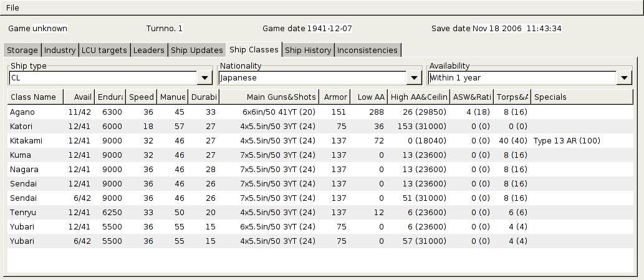The height and width of the screenshot is (280, 644).
Task: Click Agano's 4 (18) ASW cell
Action: click(x=472, y=112)
